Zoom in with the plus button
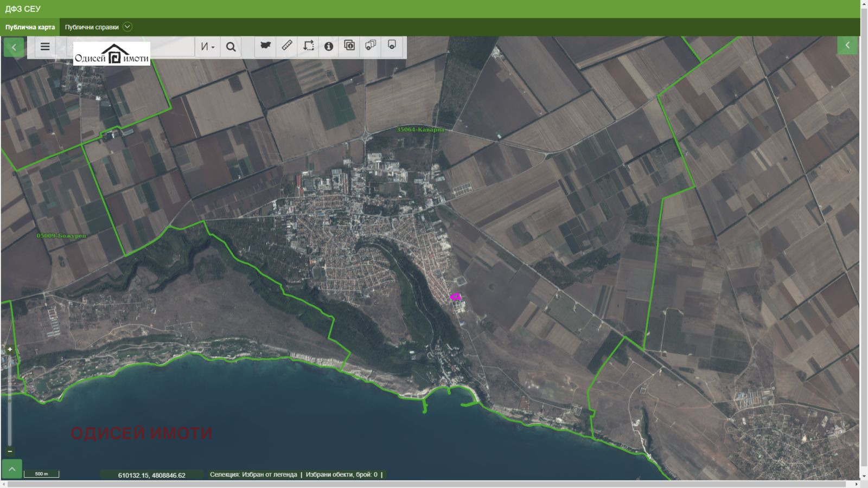The image size is (868, 488). (10, 349)
